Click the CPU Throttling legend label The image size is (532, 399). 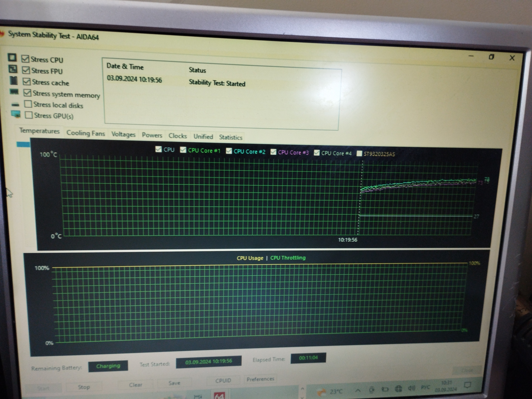[288, 258]
